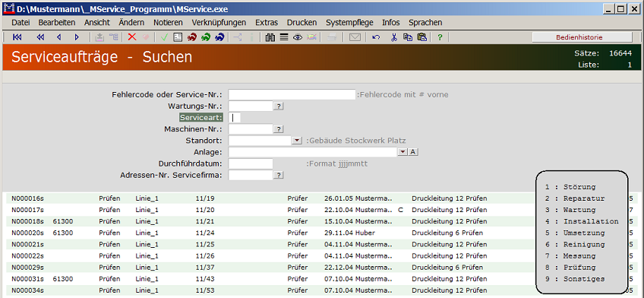Open the Anlage dropdown arrow
Viewport: 644px width, 298px height.
tap(402, 152)
